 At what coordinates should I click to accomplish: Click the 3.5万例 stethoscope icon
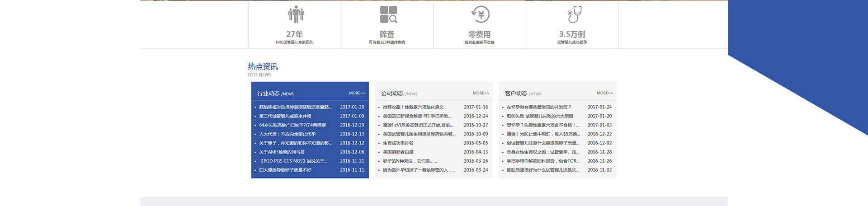[574, 14]
